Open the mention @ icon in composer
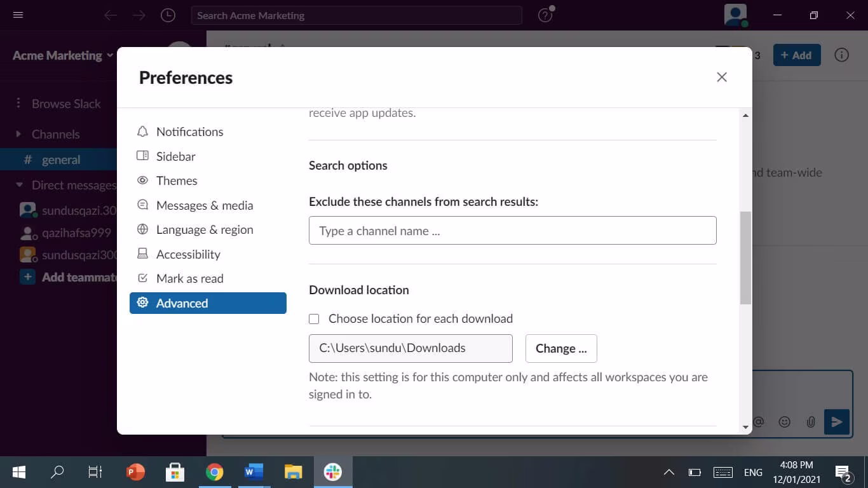Screen dimensions: 868x488 pyautogui.click(x=758, y=422)
